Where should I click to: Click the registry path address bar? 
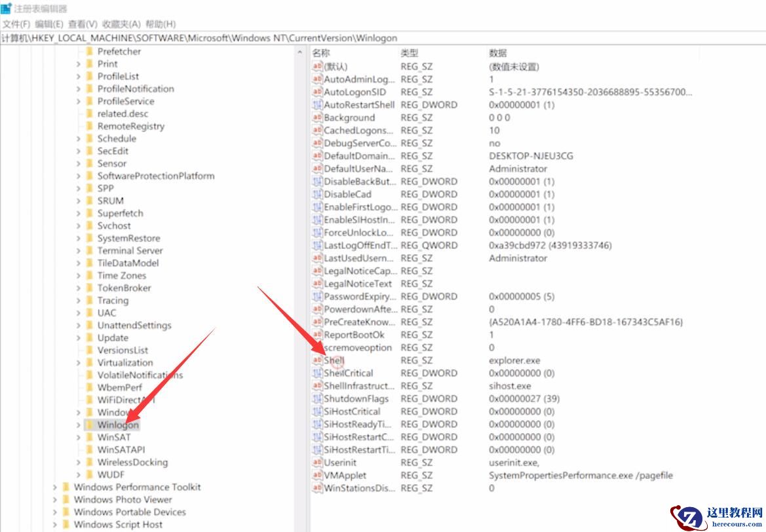coord(383,38)
